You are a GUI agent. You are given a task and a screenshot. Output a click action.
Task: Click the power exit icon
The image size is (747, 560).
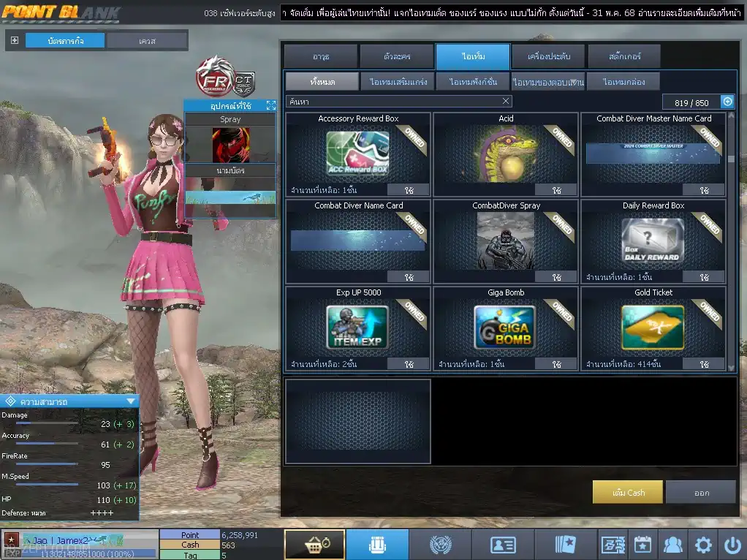pos(732,545)
